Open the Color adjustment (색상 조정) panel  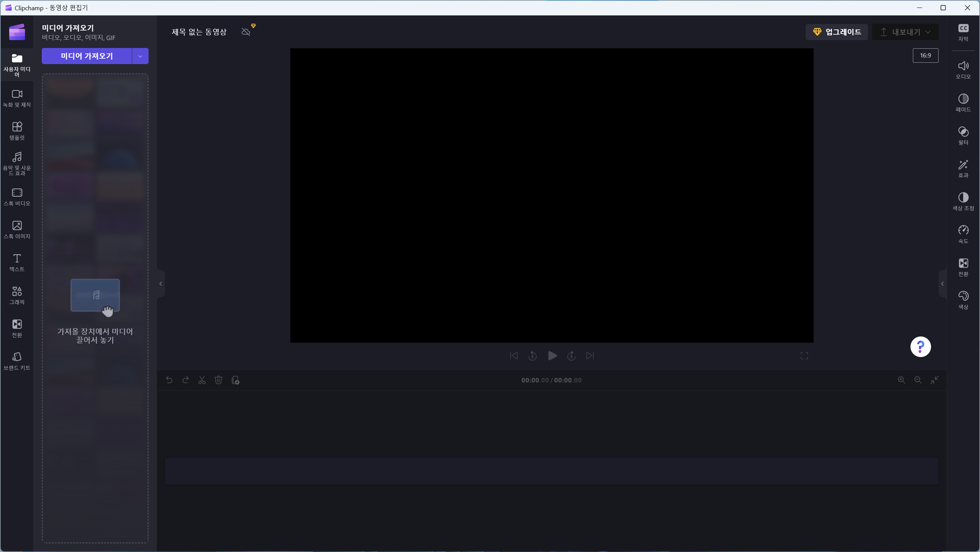[x=963, y=201]
